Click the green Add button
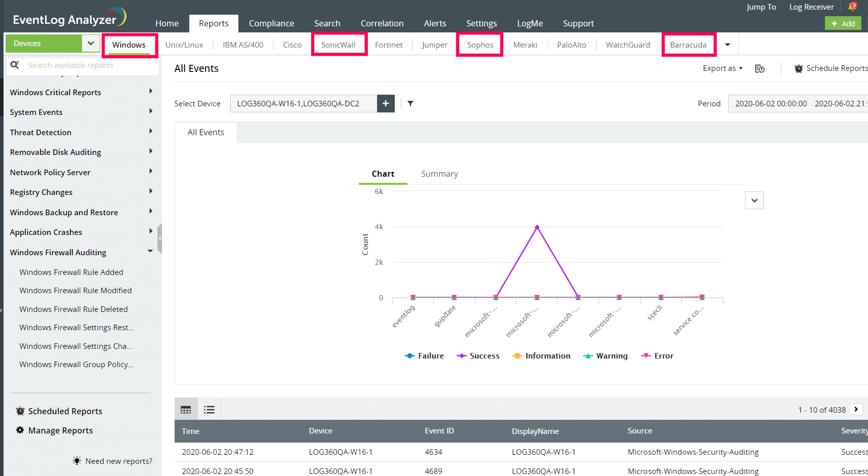Image resolution: width=868 pixels, height=476 pixels. click(x=843, y=23)
